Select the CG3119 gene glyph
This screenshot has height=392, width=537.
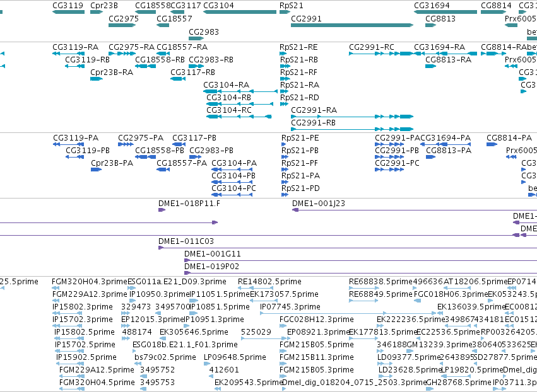(69, 12)
